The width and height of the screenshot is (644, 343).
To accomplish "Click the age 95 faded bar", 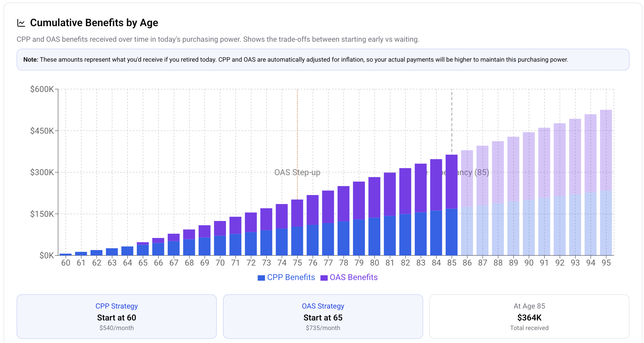I will pyautogui.click(x=606, y=183).
